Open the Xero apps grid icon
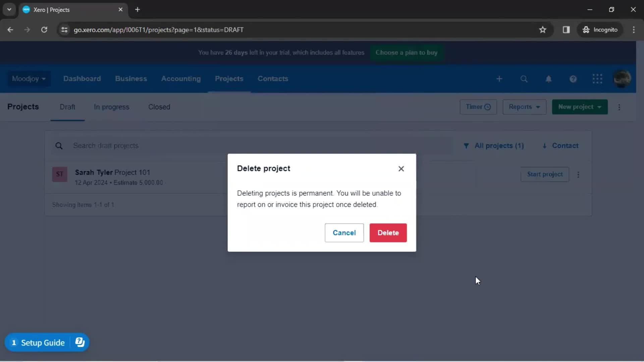644x362 pixels. click(597, 79)
